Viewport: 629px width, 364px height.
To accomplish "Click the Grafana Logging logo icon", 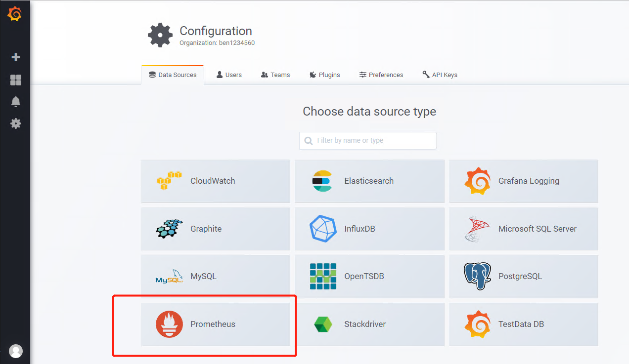I will tap(478, 181).
